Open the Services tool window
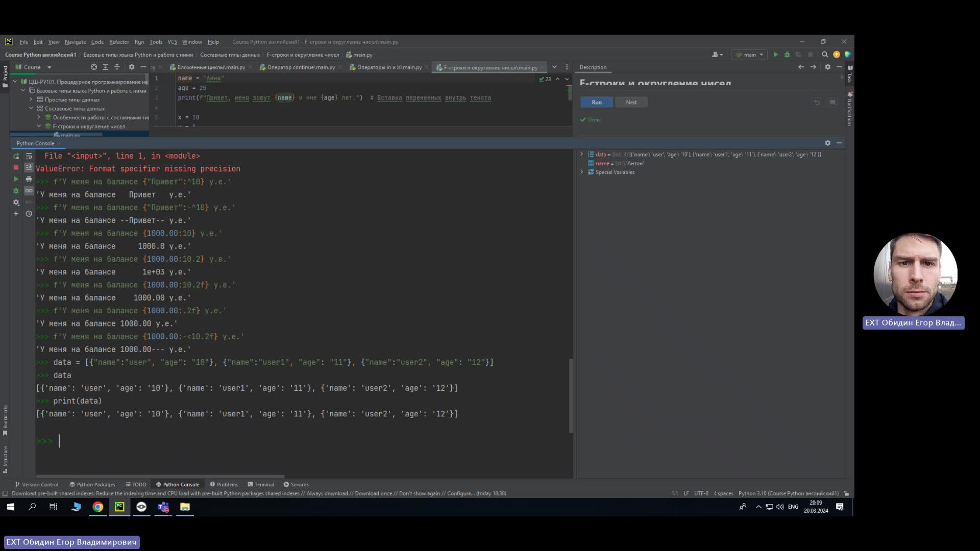The image size is (980, 551). [x=296, y=485]
